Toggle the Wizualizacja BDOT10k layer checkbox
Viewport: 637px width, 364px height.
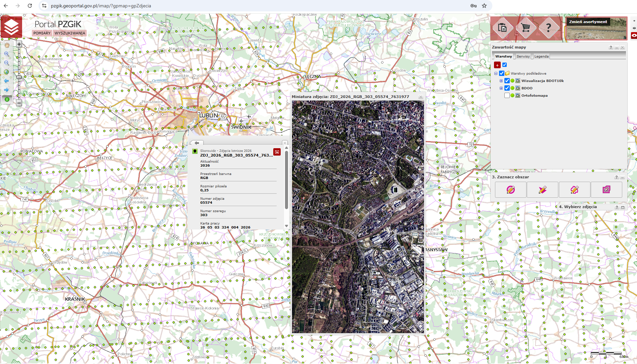click(507, 81)
